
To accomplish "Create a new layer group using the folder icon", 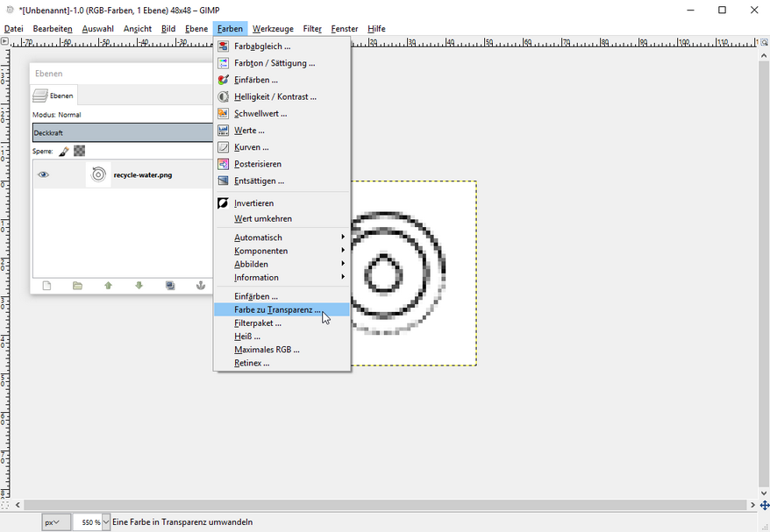I will click(77, 285).
